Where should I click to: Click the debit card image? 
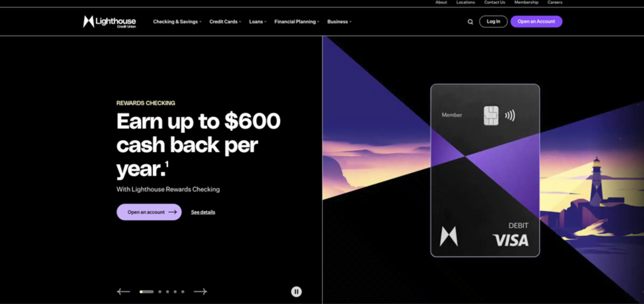click(485, 170)
